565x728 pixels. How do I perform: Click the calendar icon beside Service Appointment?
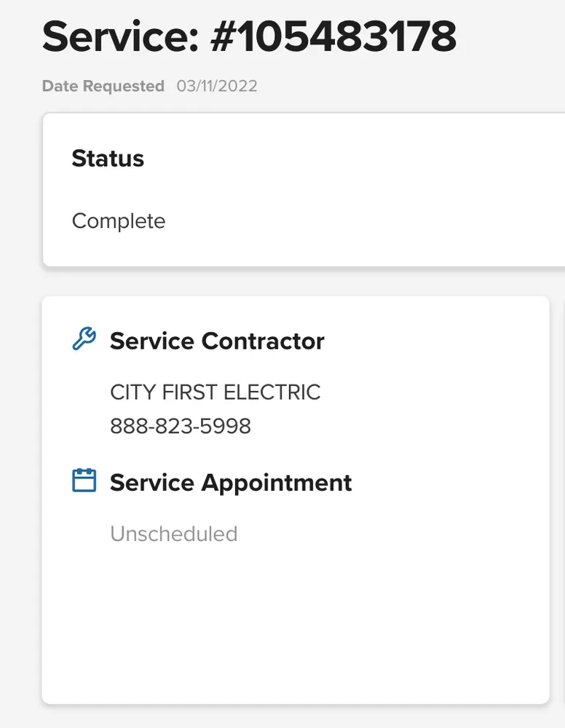[84, 481]
